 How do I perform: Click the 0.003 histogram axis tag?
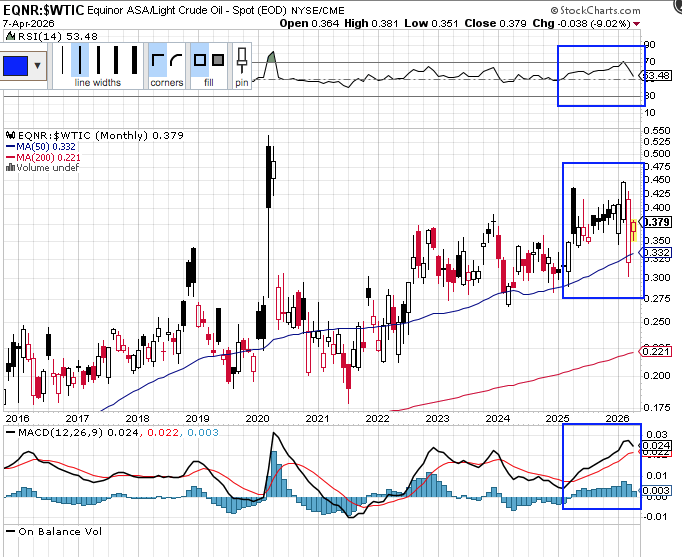(656, 490)
